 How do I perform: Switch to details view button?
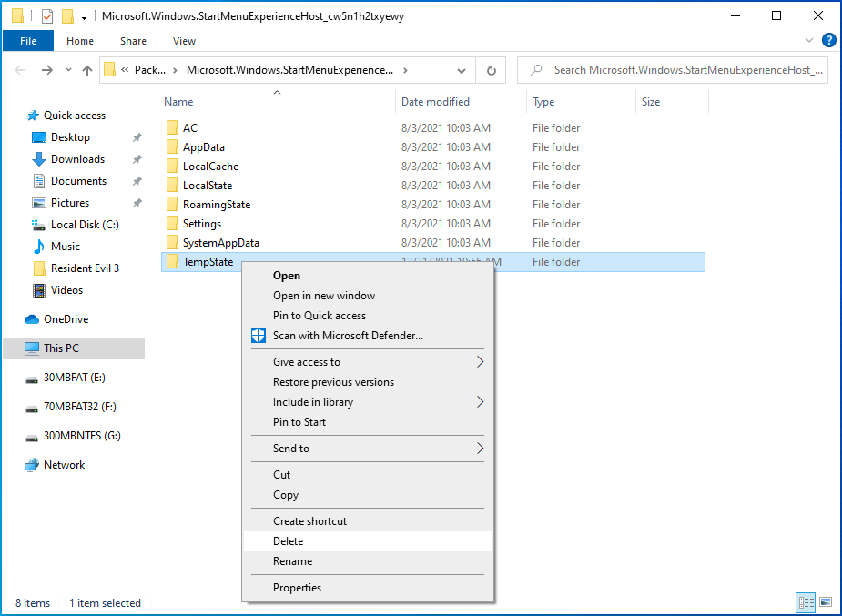pyautogui.click(x=806, y=602)
